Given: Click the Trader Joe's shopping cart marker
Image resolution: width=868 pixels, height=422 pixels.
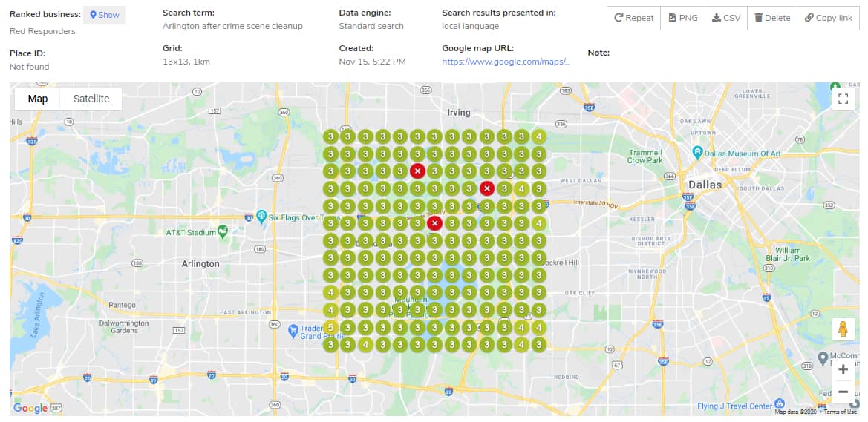Looking at the screenshot, I should pyautogui.click(x=293, y=329).
